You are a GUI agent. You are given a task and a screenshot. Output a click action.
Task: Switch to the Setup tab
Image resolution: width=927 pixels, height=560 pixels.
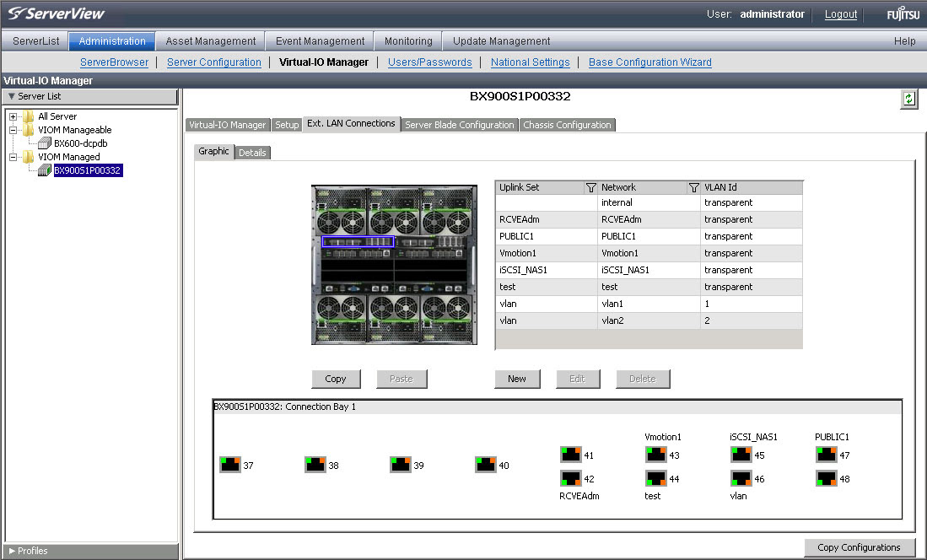coord(287,125)
